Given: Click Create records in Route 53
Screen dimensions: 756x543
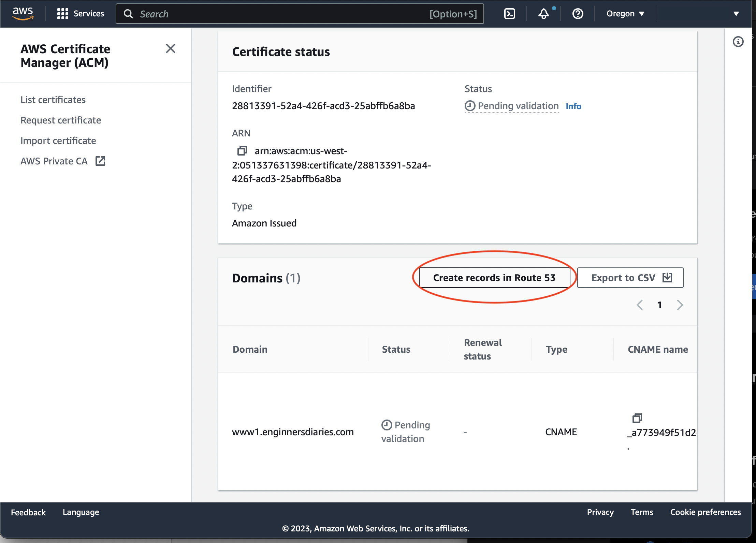Looking at the screenshot, I should (494, 278).
